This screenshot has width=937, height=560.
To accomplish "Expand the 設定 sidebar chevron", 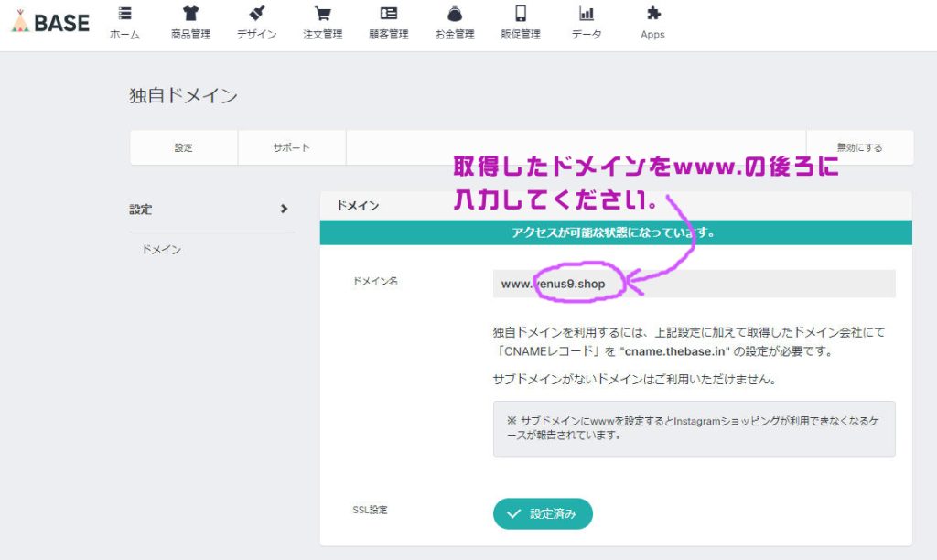I will 284,209.
